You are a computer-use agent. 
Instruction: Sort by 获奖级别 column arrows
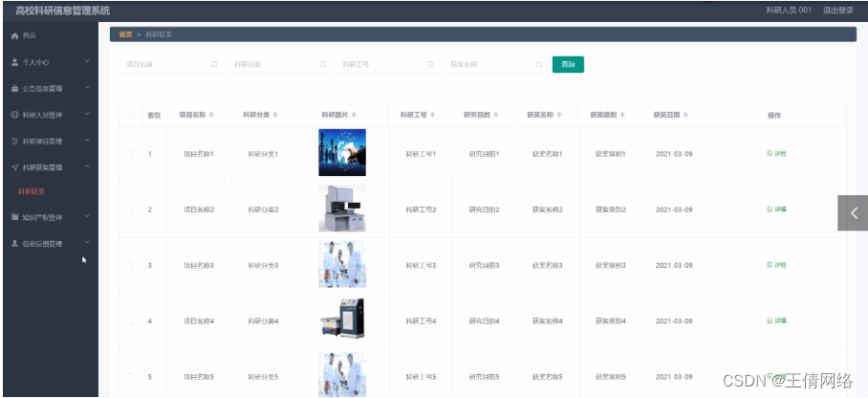pos(622,115)
